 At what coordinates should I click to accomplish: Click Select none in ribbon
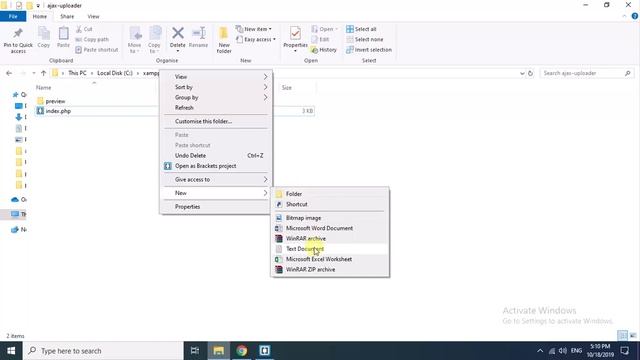click(x=365, y=40)
